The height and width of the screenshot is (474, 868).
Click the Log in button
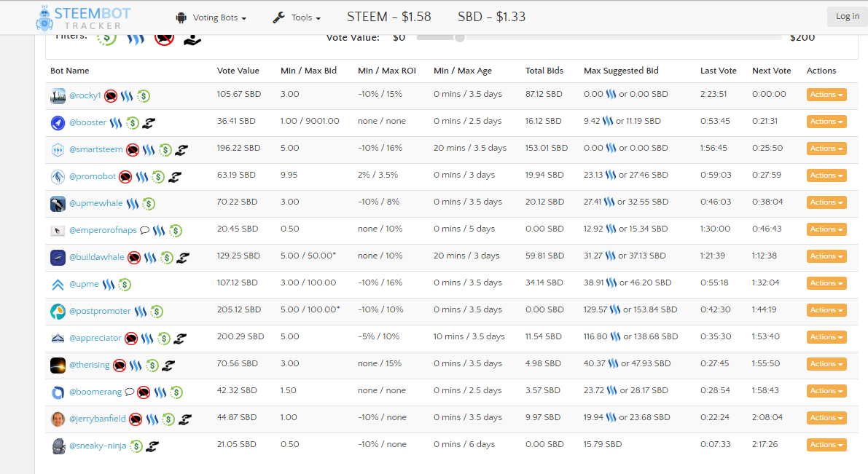click(x=848, y=17)
